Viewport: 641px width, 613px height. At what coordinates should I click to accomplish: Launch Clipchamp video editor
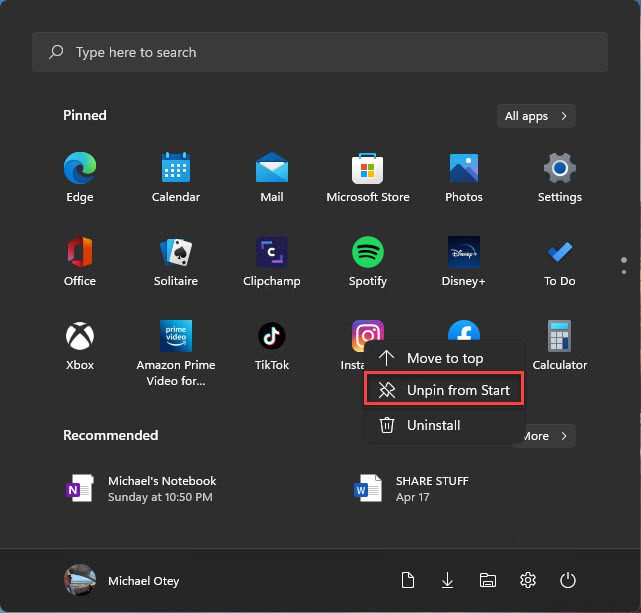[272, 262]
